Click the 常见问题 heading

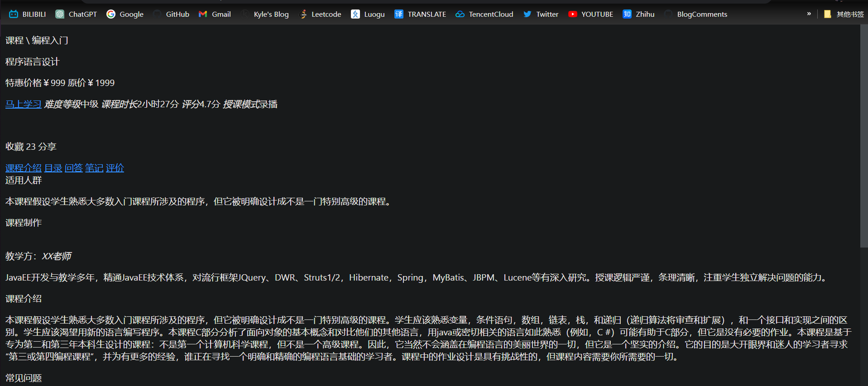point(24,378)
